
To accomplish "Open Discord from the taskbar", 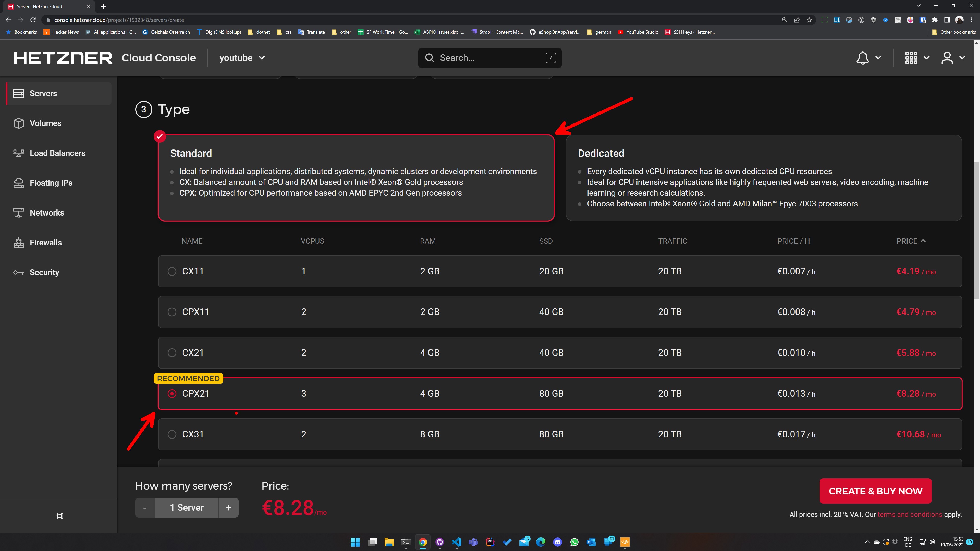I will pyautogui.click(x=557, y=542).
